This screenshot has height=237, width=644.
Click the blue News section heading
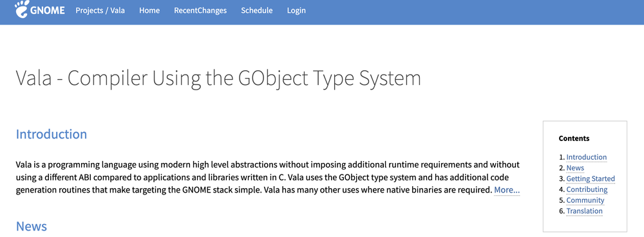[x=32, y=226]
